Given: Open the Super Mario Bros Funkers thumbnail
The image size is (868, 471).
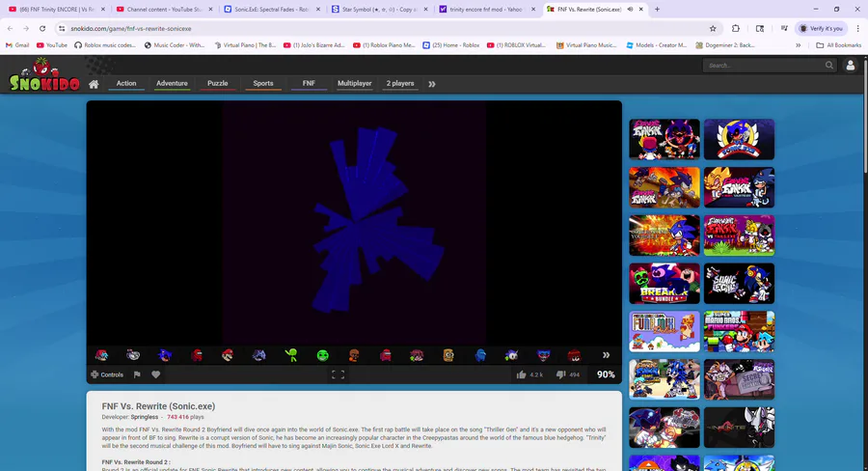Looking at the screenshot, I should pos(739,331).
